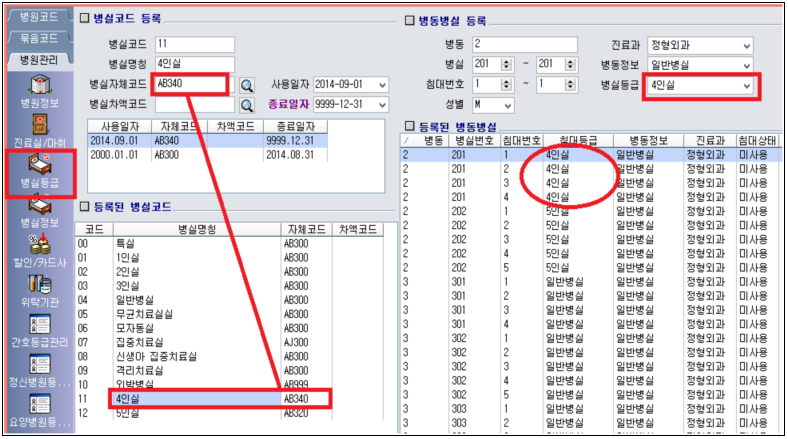The width and height of the screenshot is (788, 439).
Task: Open the 병실등급 4인실 dropdown
Action: pos(746,86)
